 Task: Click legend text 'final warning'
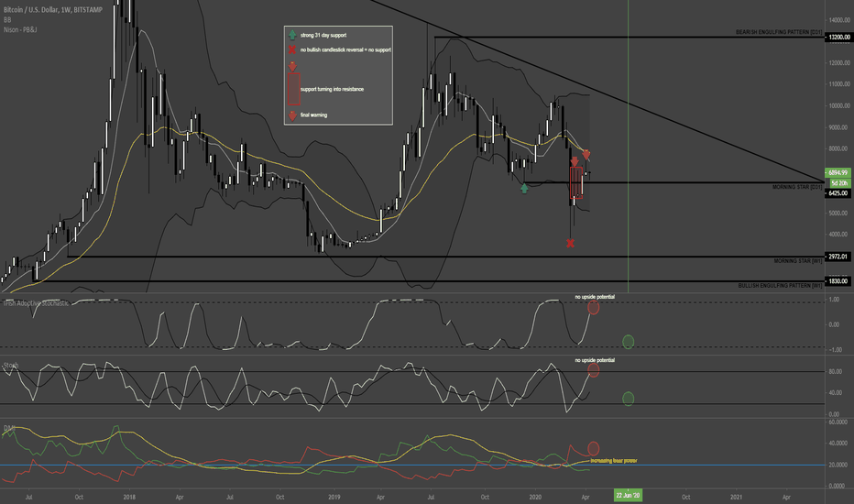313,115
